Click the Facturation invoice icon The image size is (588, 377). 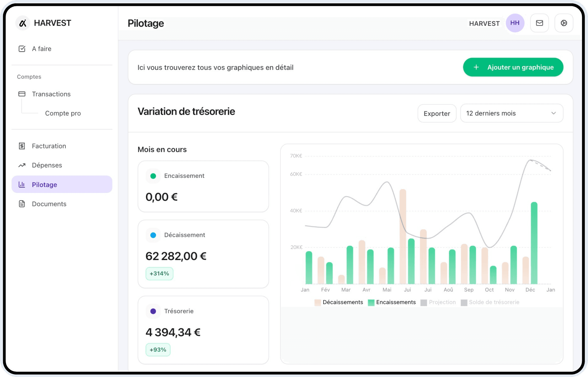(22, 146)
